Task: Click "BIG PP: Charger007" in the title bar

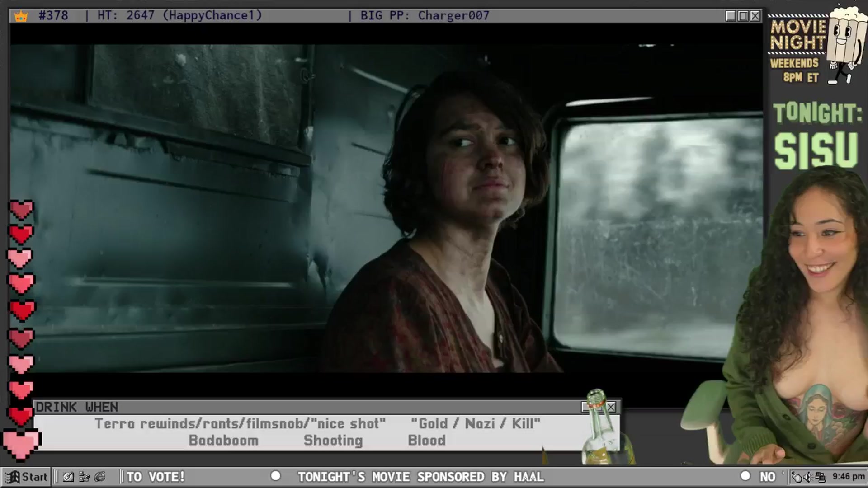Action: tap(425, 16)
